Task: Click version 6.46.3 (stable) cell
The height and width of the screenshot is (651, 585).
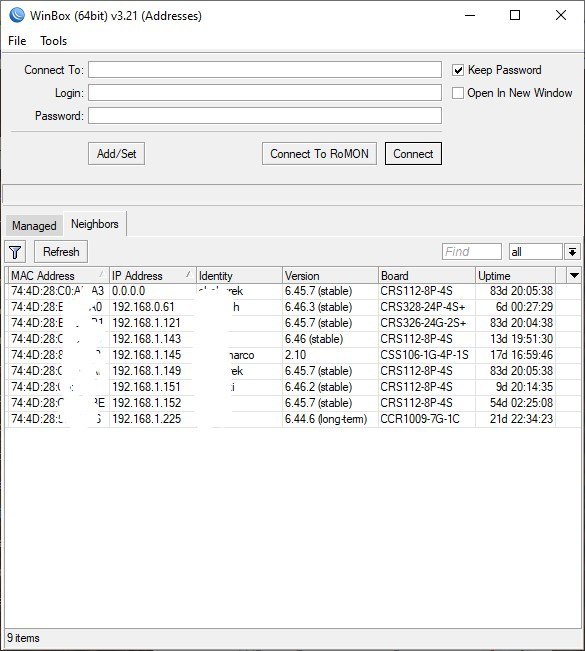Action: (318, 307)
